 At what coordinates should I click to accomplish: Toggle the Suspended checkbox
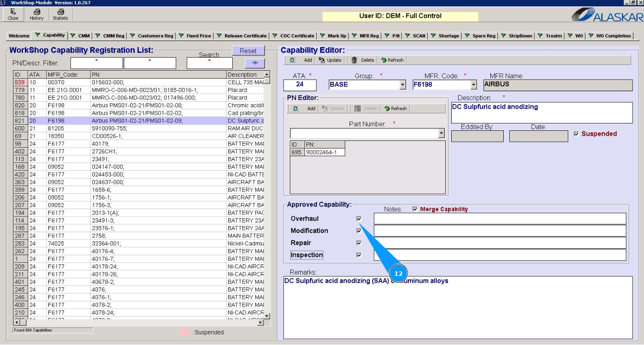pyautogui.click(x=577, y=134)
